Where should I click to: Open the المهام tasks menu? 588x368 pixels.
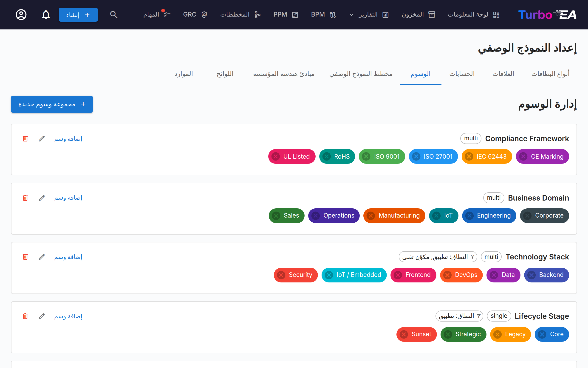click(157, 14)
